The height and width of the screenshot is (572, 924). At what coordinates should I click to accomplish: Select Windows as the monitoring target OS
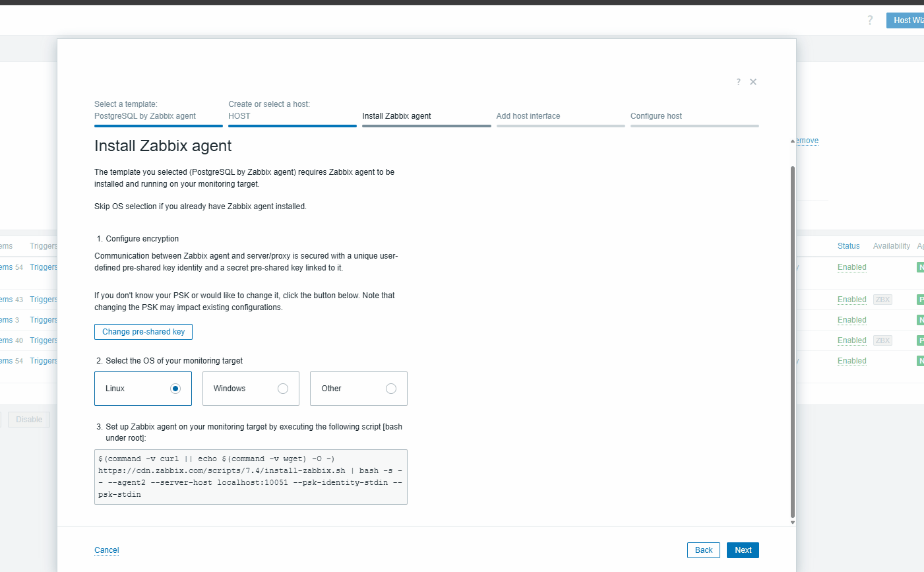tap(251, 389)
